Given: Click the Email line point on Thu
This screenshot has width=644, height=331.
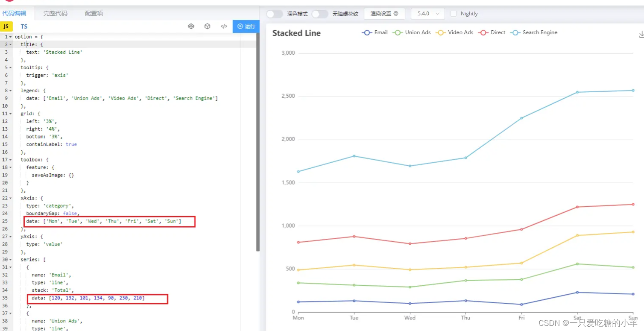Looking at the screenshot, I should pos(465,301).
